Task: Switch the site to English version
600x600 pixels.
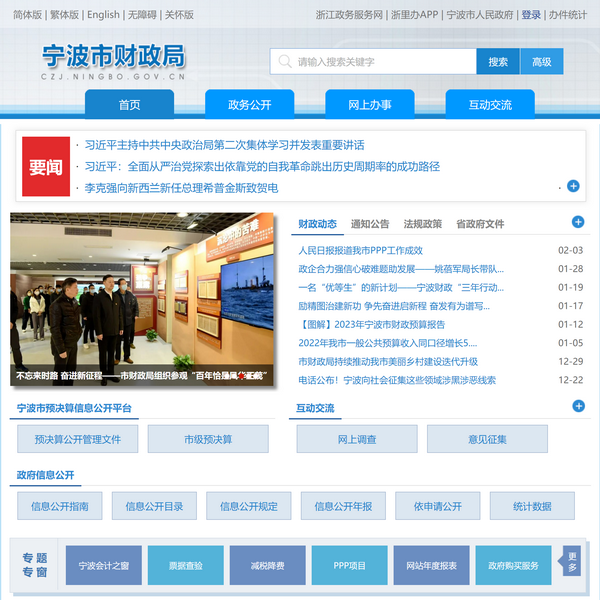Action: pos(102,15)
